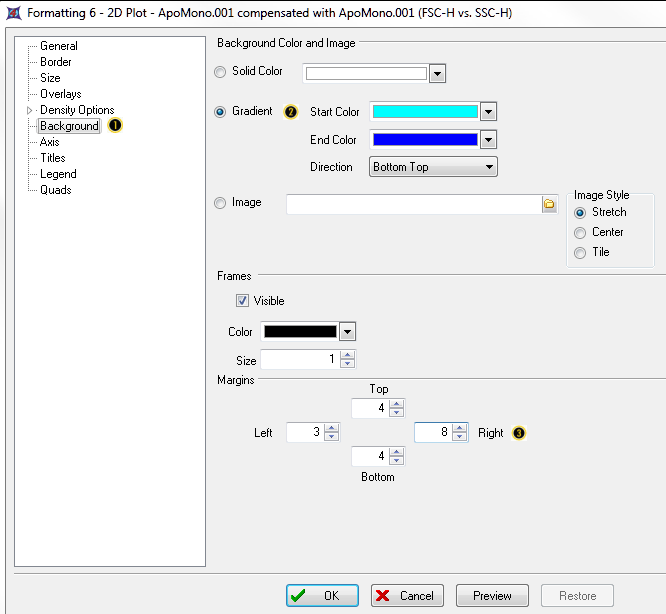Decrease Left margin with down arrow
The image size is (666, 614).
[331, 437]
